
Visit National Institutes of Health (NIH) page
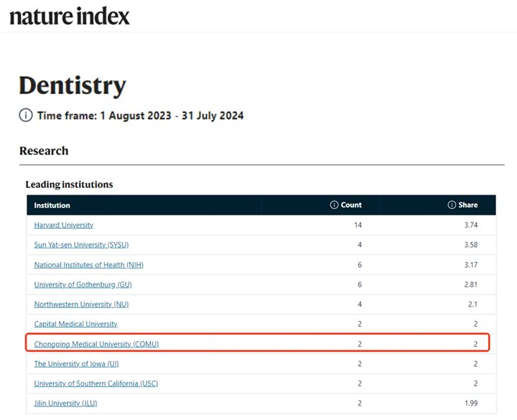(88, 265)
